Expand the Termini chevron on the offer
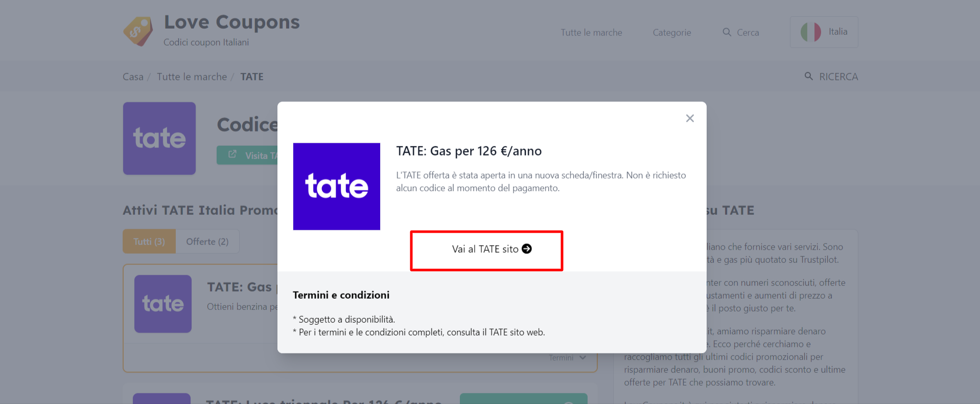This screenshot has height=404, width=980. 582,357
